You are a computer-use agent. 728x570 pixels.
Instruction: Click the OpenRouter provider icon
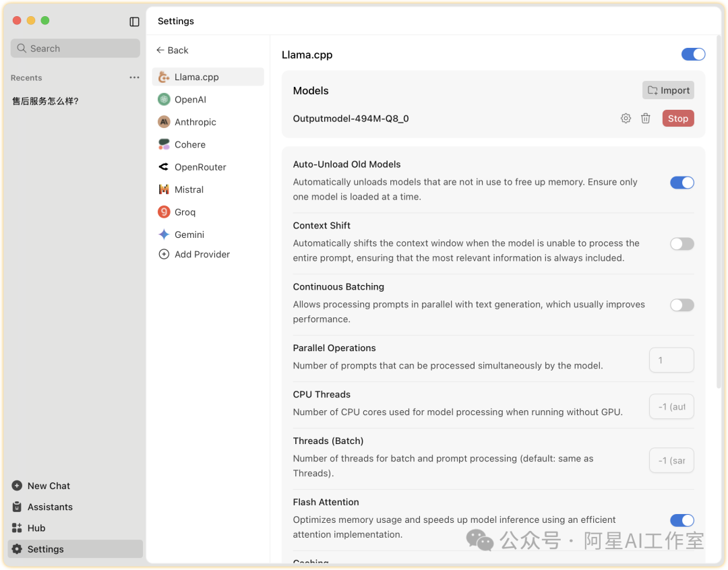[x=164, y=166]
